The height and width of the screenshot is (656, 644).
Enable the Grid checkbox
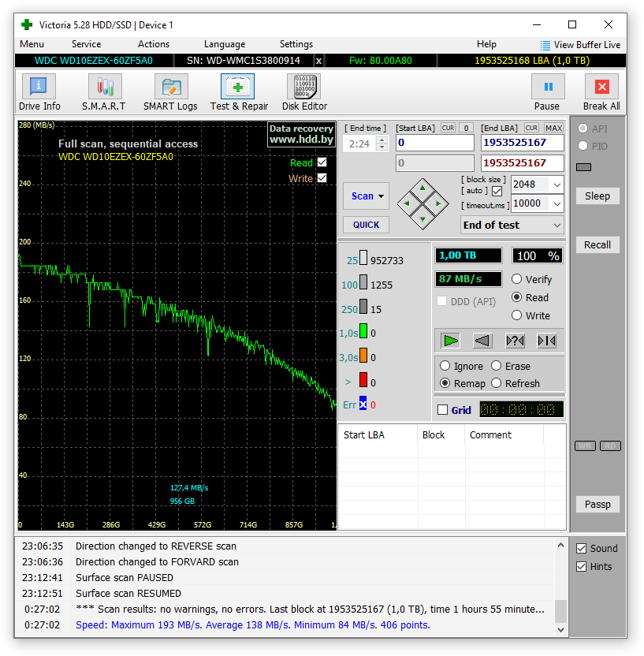tap(442, 410)
